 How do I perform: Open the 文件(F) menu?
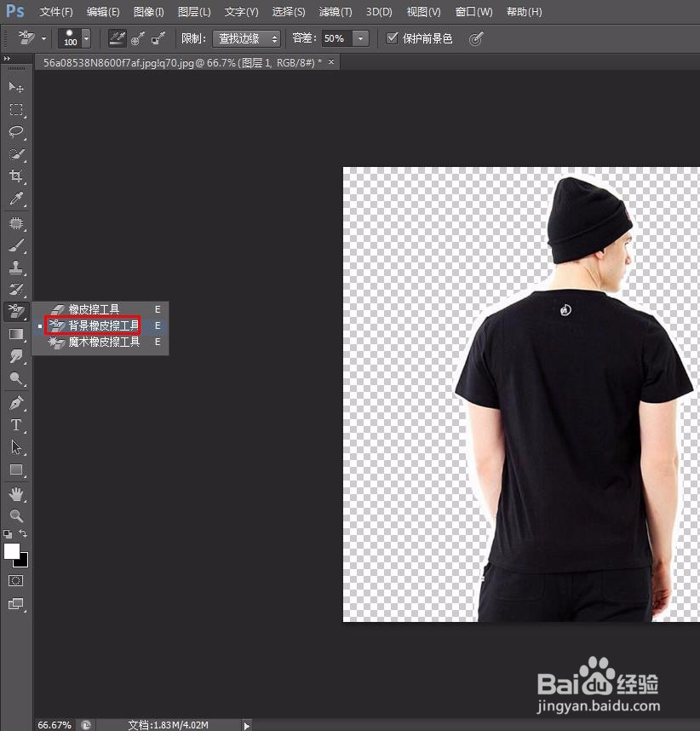56,12
